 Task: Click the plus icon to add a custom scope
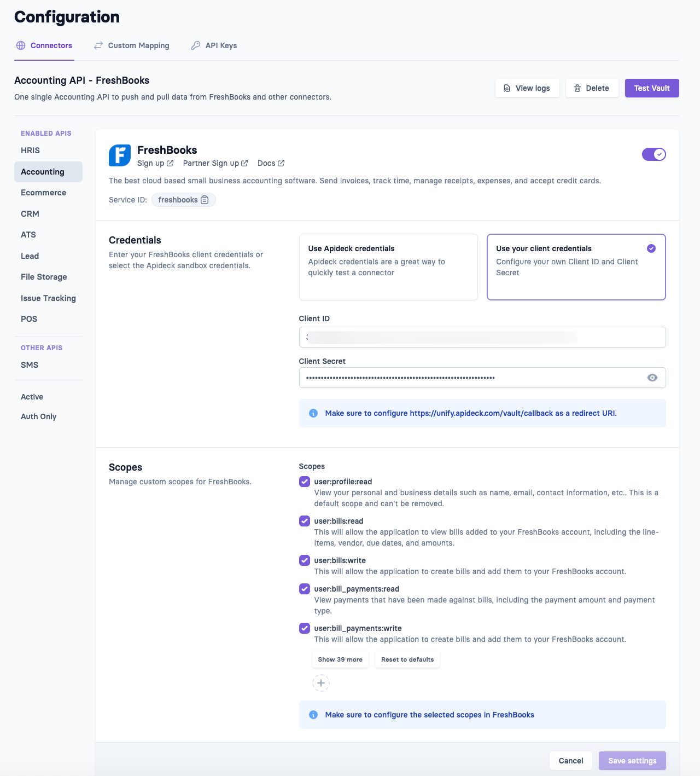point(321,683)
